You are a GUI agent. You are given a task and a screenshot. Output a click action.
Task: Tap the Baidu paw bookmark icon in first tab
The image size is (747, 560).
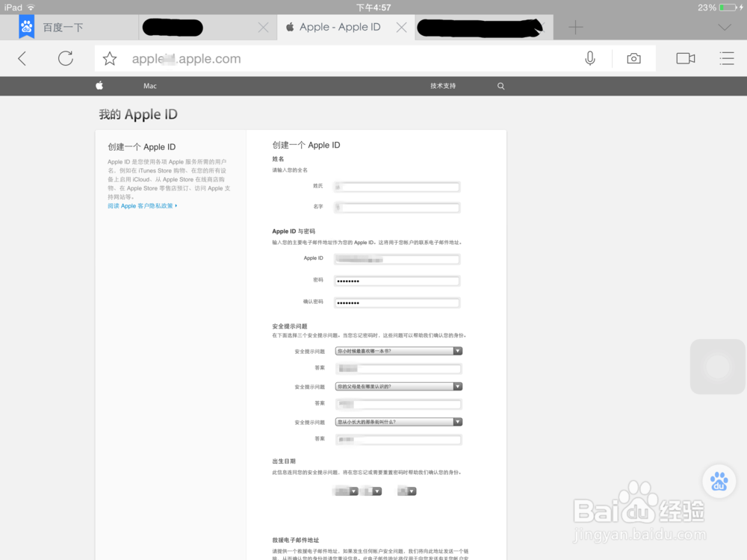[x=27, y=26]
